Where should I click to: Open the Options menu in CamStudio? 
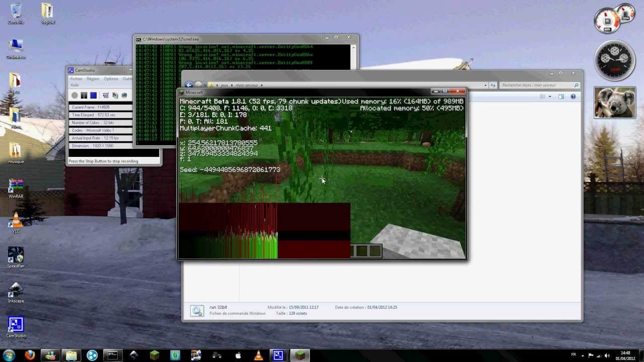point(111,79)
